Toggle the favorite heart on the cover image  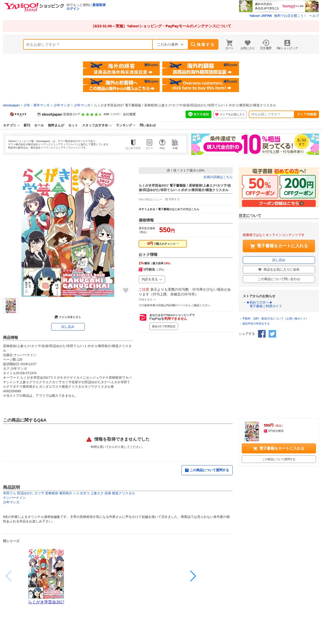126,290
